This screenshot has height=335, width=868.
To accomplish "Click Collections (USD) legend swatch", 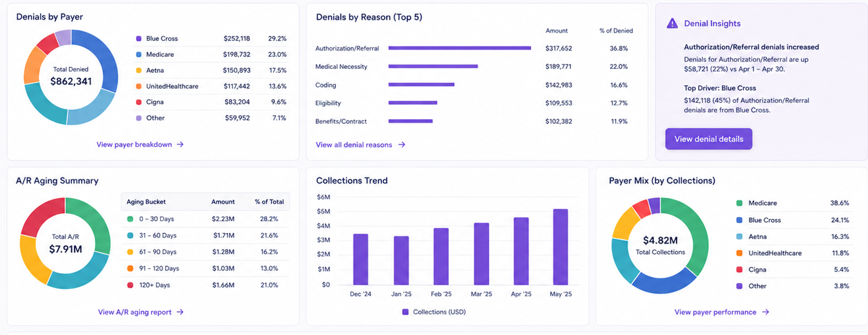I will click(406, 312).
